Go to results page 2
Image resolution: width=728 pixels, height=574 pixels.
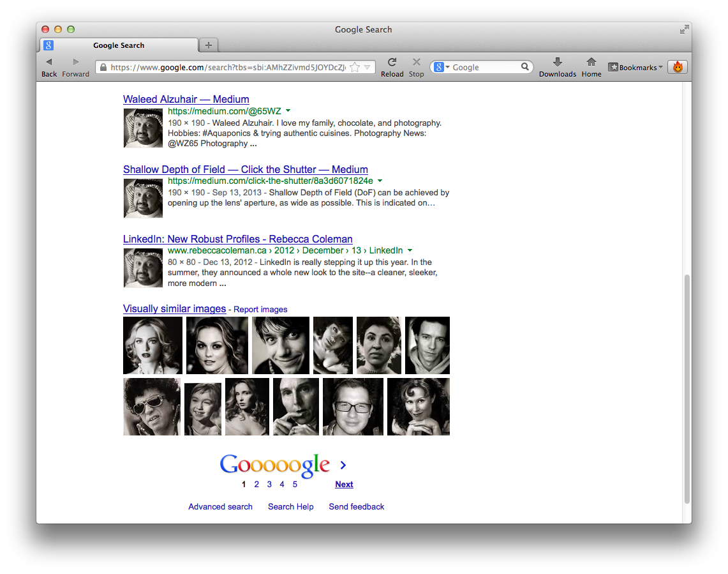pos(256,484)
